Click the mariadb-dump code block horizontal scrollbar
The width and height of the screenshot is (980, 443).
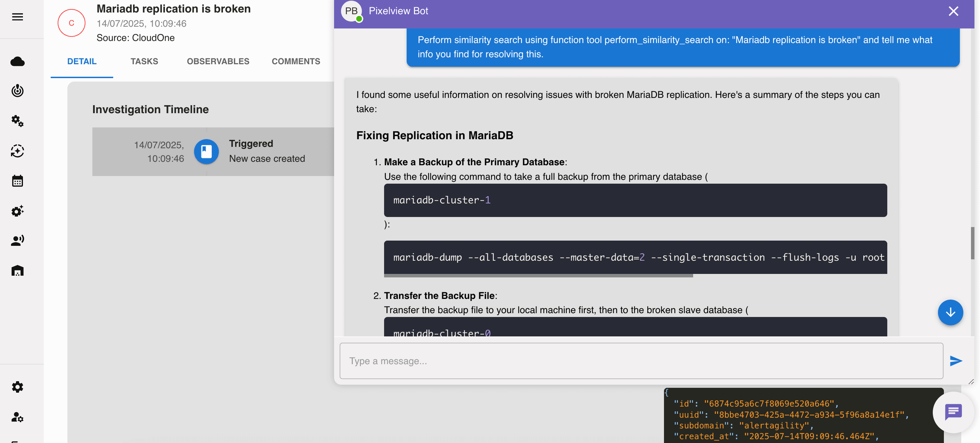[x=538, y=275]
